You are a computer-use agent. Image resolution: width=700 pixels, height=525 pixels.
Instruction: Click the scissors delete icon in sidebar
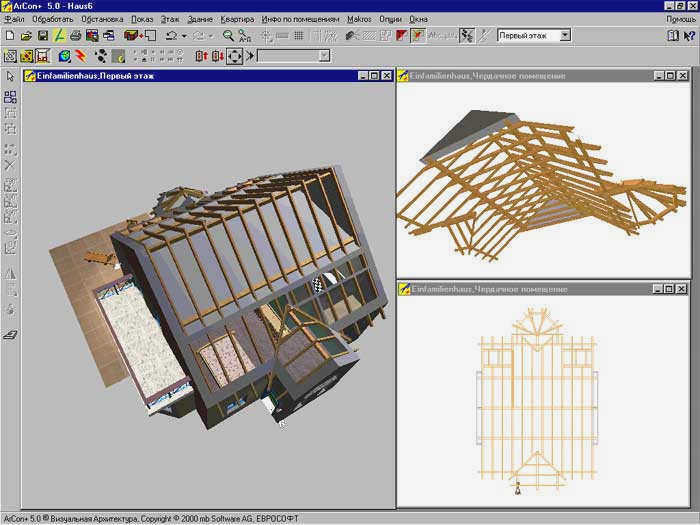[10, 165]
